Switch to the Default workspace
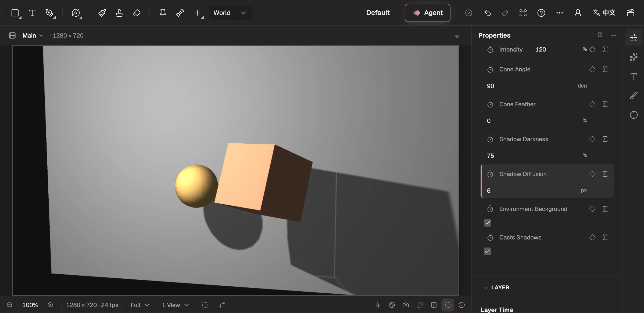 (x=378, y=13)
